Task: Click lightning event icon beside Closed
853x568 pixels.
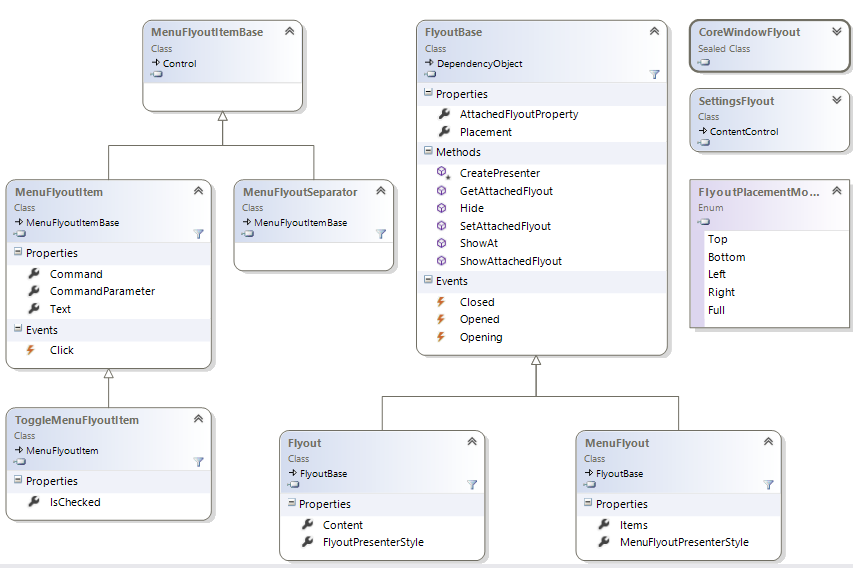Action: coord(441,302)
